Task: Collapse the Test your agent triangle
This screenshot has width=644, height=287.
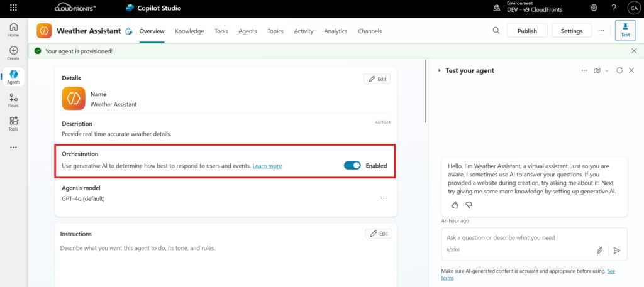Action: click(440, 70)
